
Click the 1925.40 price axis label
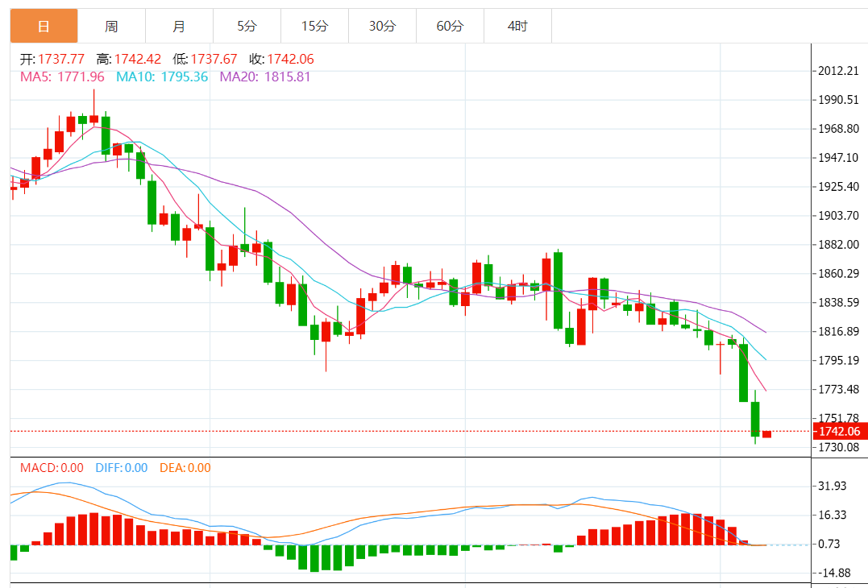839,186
